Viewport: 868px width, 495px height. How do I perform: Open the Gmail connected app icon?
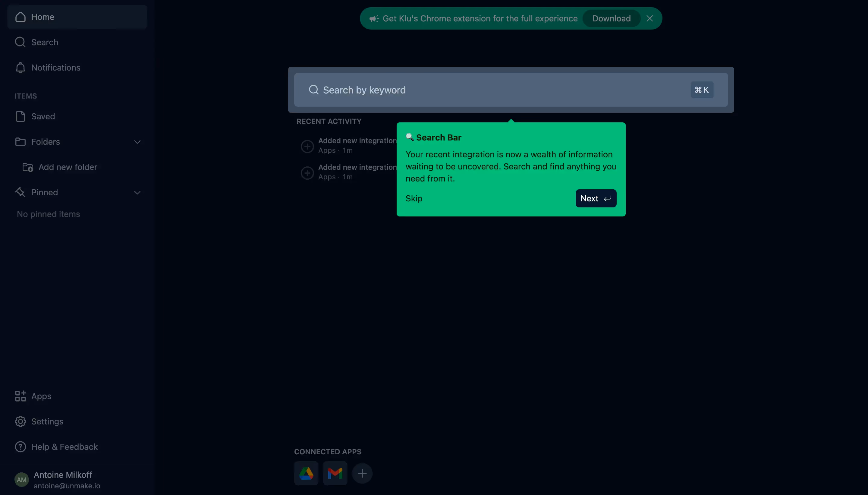[x=335, y=473]
